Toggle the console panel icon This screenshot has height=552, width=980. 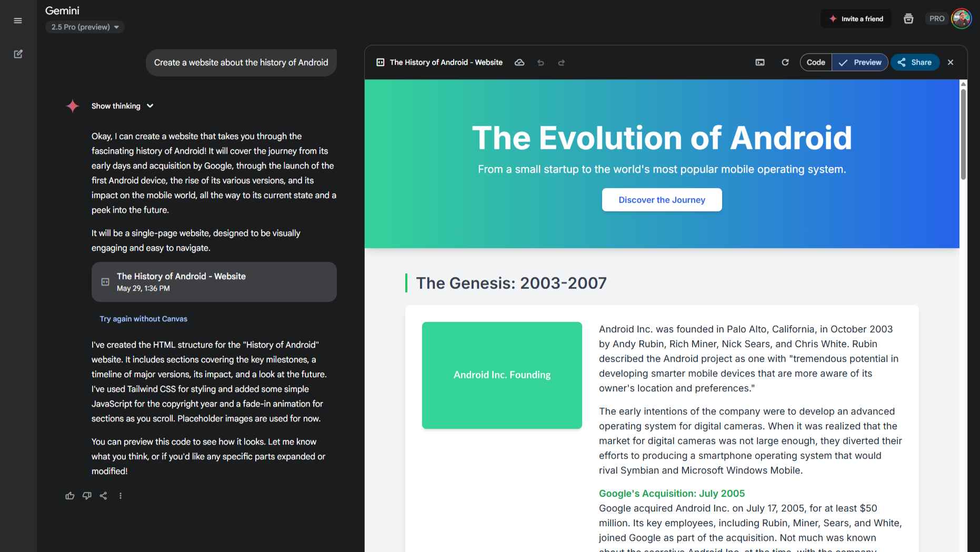click(x=760, y=62)
